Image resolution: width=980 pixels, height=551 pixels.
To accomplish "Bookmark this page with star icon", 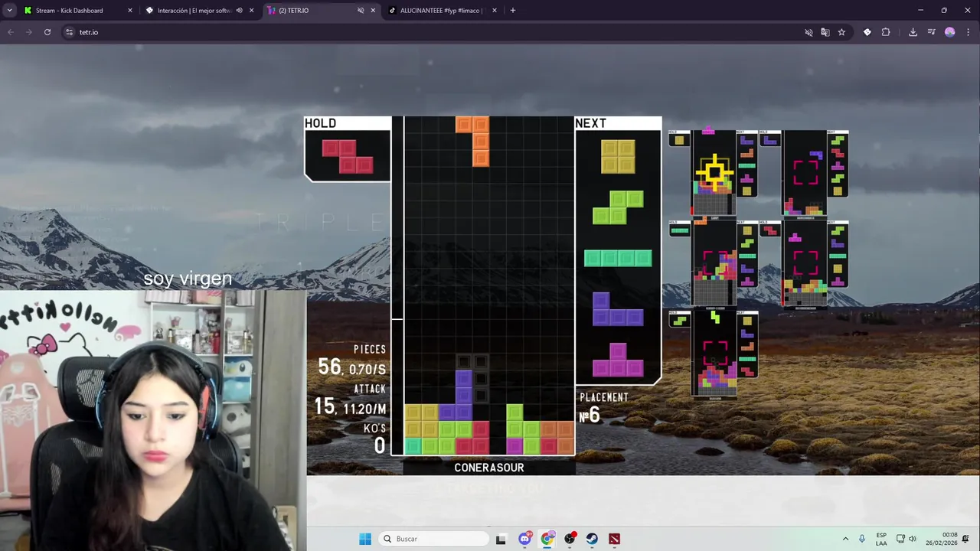I will [841, 32].
